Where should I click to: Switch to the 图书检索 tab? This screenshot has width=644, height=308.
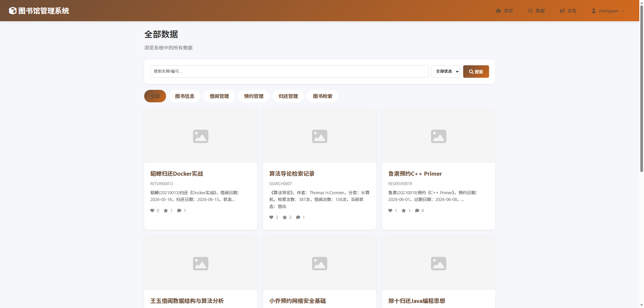point(323,96)
